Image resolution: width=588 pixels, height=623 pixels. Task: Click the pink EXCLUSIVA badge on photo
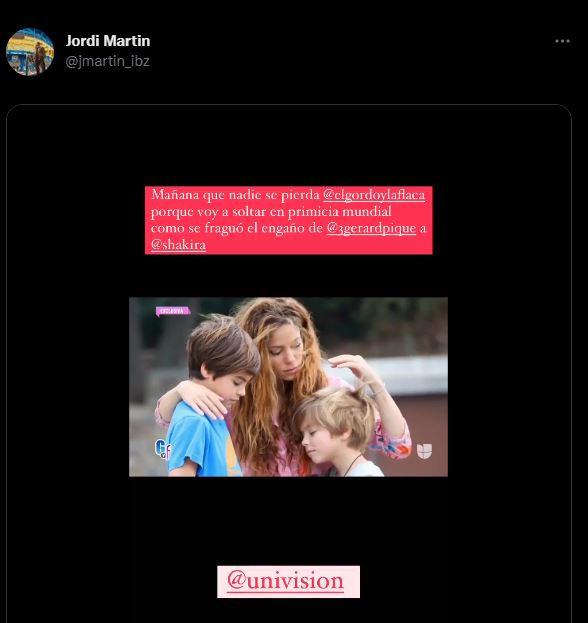coord(173,311)
